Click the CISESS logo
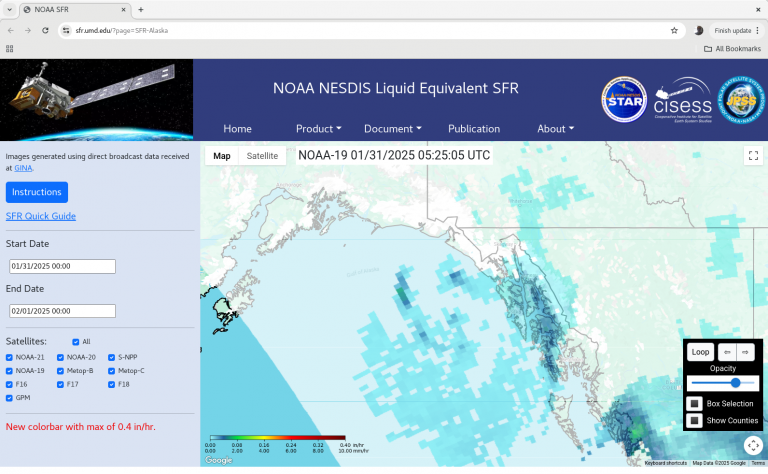Screen dimensions: 768x474 point(682,100)
